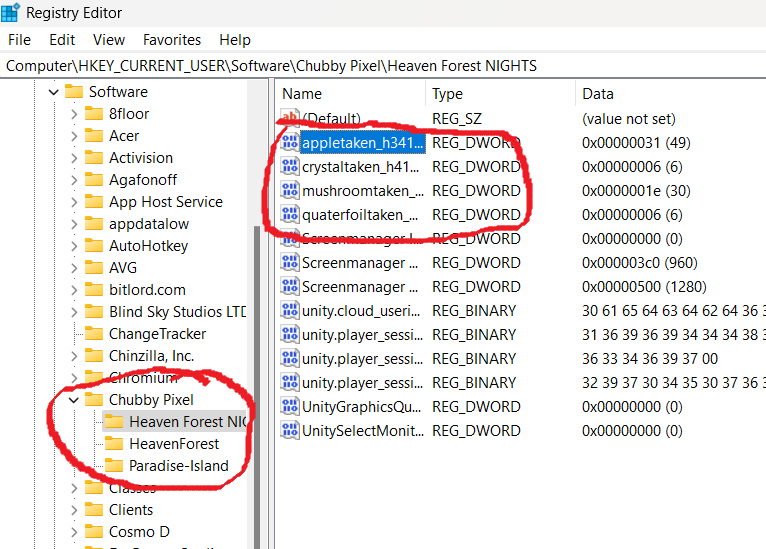Viewport: 766px width, 549px height.
Task: Click the quaterfoiltaken DWORD value icon
Action: coord(290,214)
